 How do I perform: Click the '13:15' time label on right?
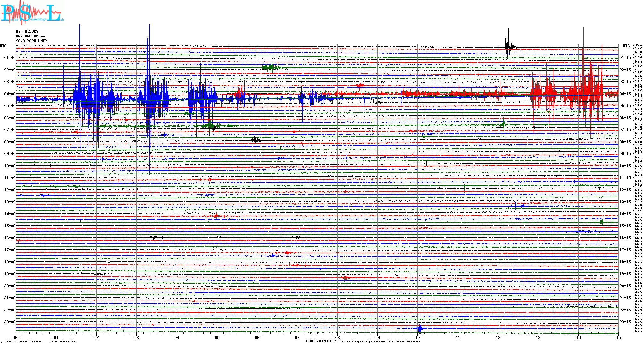pyautogui.click(x=625, y=202)
